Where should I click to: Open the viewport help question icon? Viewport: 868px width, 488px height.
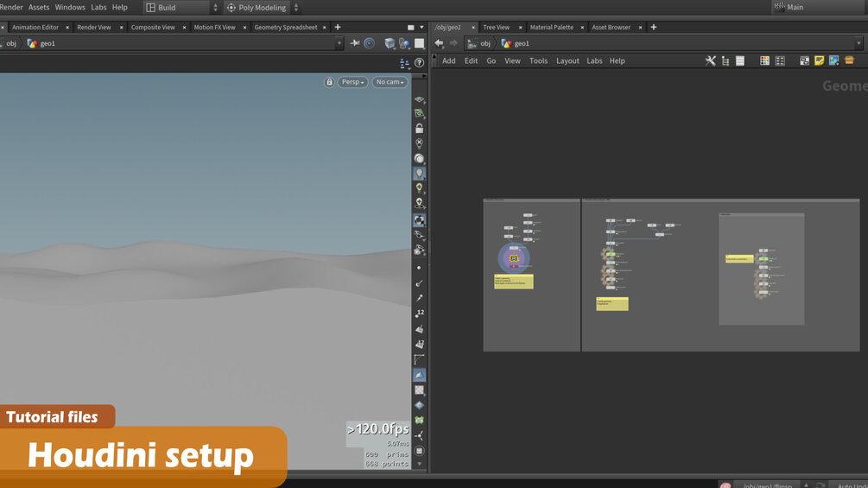[x=419, y=63]
